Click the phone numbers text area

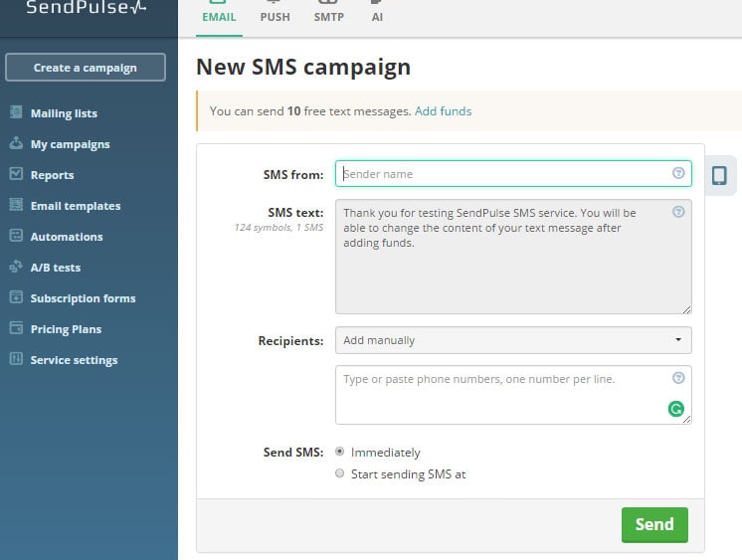(502, 394)
